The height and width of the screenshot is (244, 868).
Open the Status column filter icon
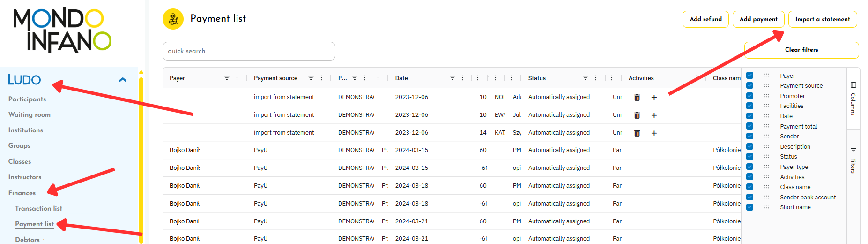(586, 78)
